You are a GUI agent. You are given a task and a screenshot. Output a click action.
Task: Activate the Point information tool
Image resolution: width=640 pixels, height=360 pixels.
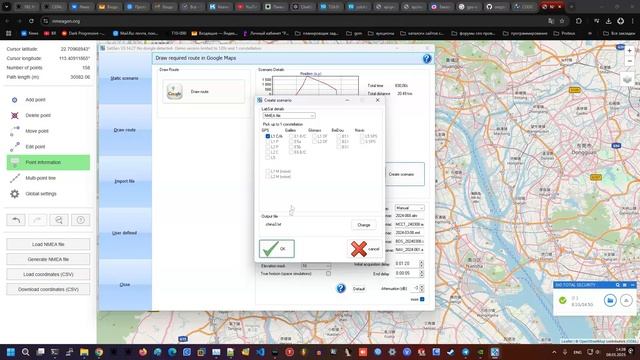pyautogui.click(x=48, y=162)
